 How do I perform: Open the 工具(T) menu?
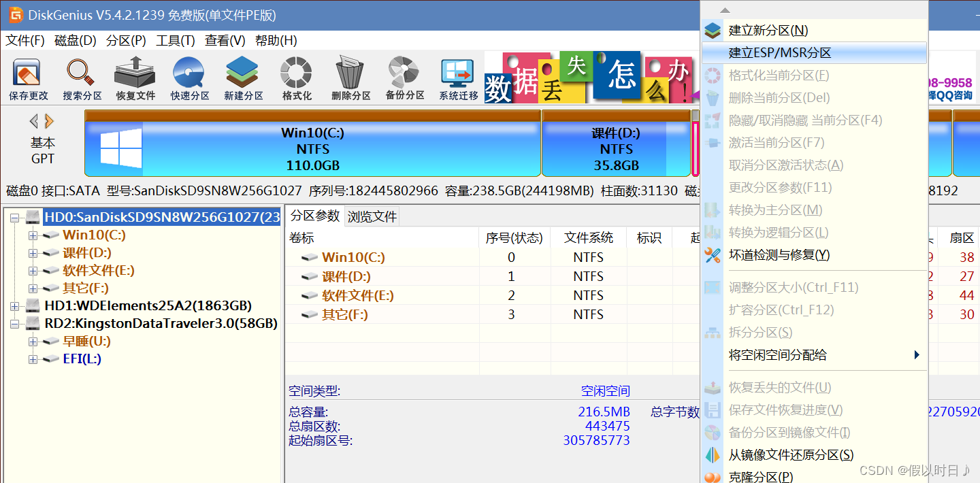pyautogui.click(x=176, y=40)
